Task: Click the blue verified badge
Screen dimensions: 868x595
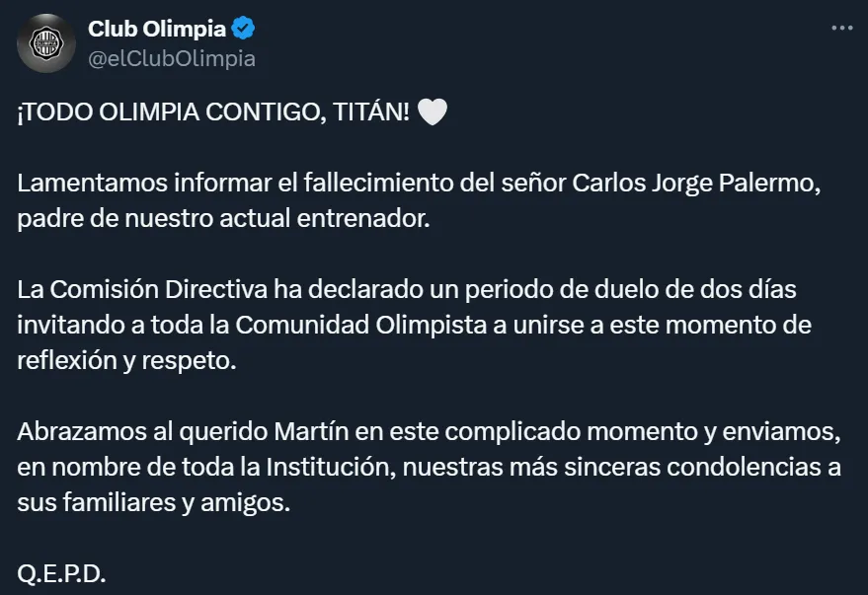Action: coord(243,31)
